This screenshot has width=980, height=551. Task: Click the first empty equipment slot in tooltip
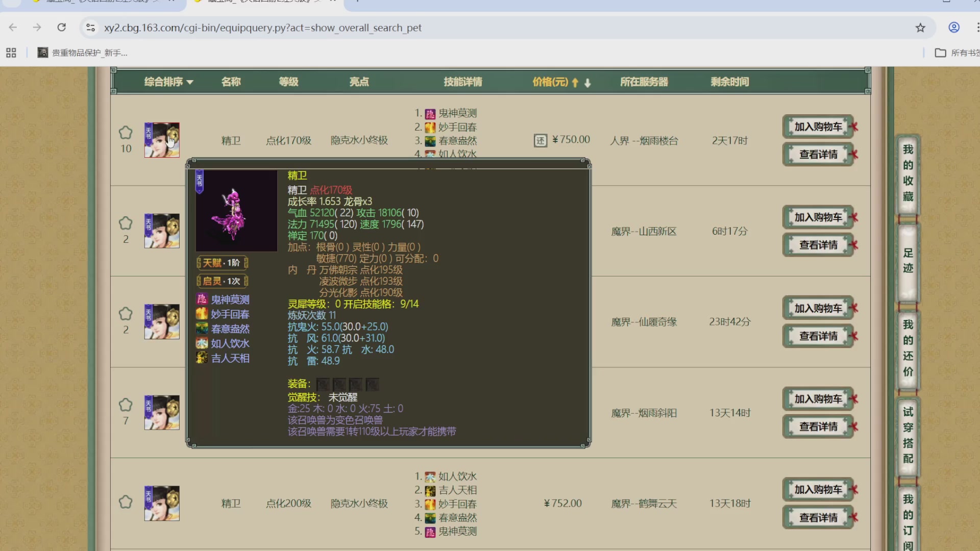click(x=323, y=384)
